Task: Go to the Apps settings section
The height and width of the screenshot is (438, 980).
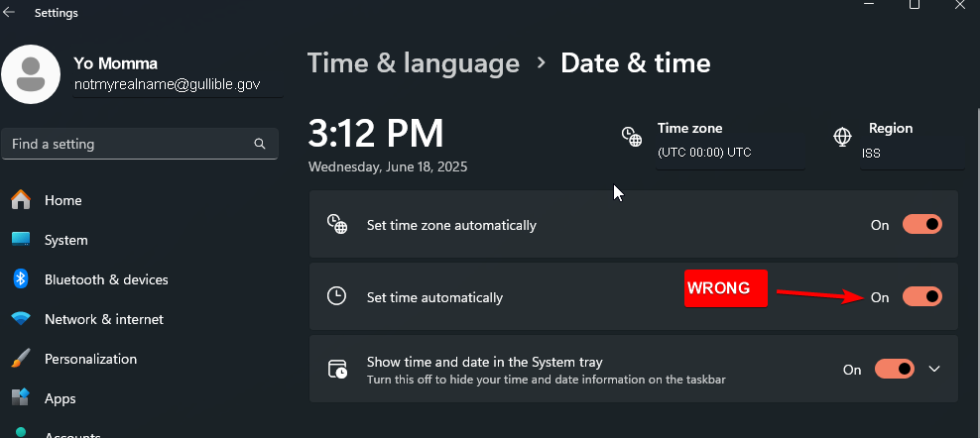Action: [x=60, y=398]
